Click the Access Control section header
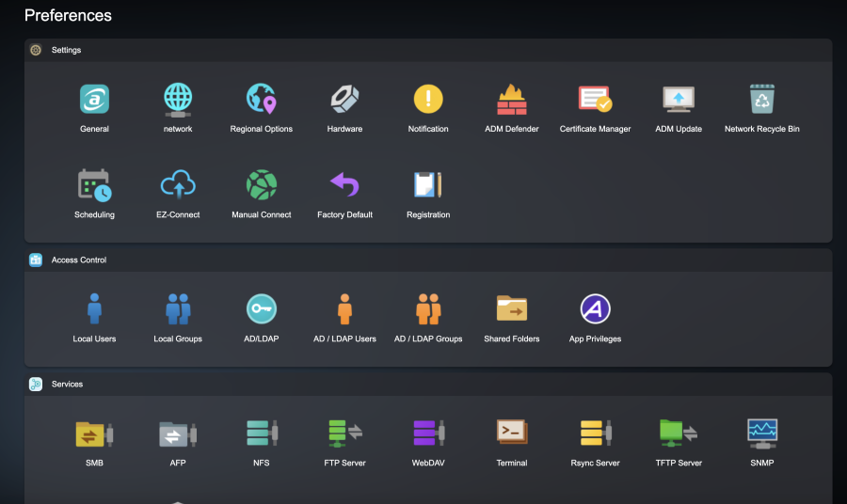847x504 pixels. pos(78,260)
